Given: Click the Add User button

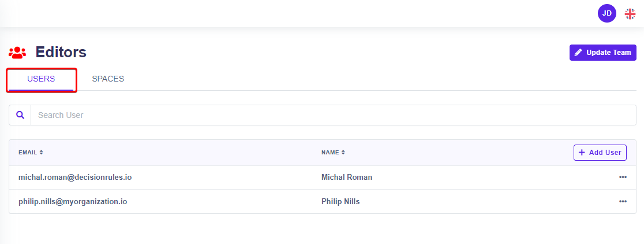Looking at the screenshot, I should click(600, 153).
